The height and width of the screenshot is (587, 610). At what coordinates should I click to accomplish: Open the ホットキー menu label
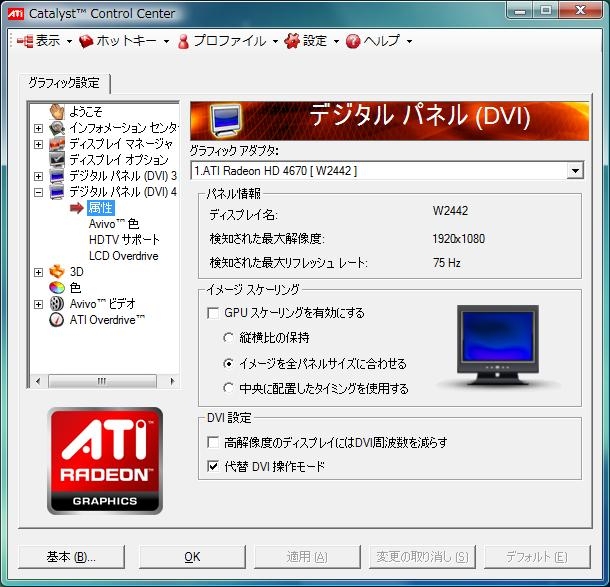(x=126, y=41)
